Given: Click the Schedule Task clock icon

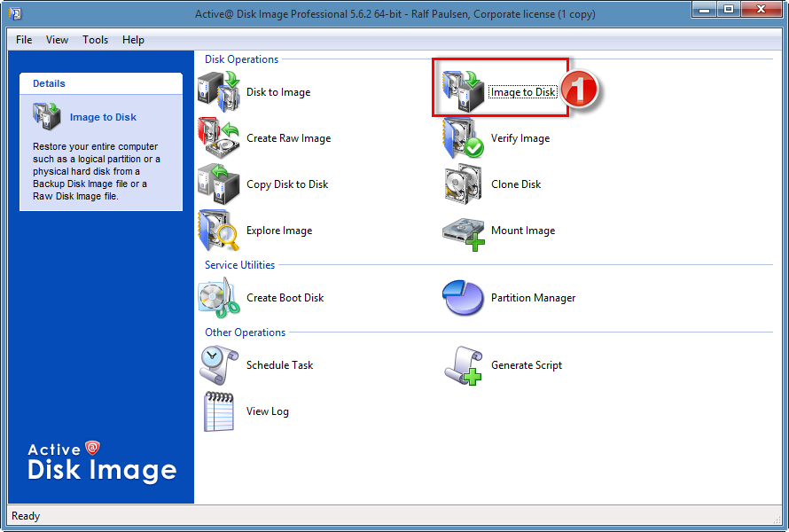Looking at the screenshot, I should (x=219, y=365).
